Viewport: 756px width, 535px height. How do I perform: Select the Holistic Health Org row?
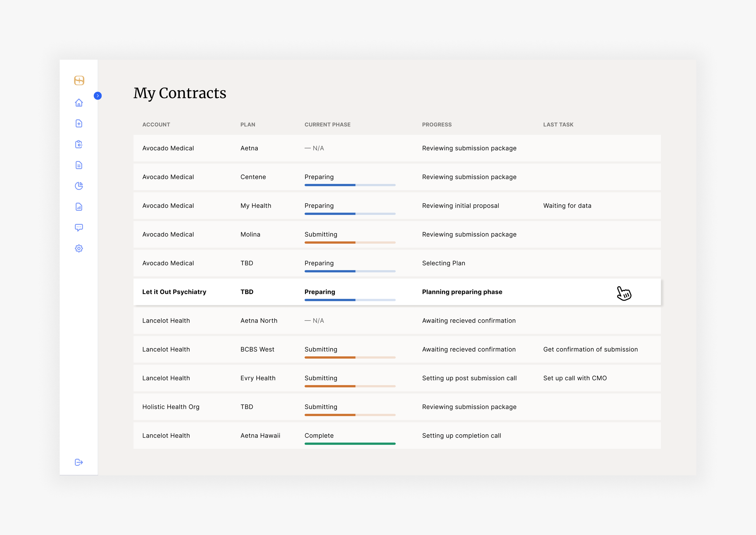click(x=171, y=407)
